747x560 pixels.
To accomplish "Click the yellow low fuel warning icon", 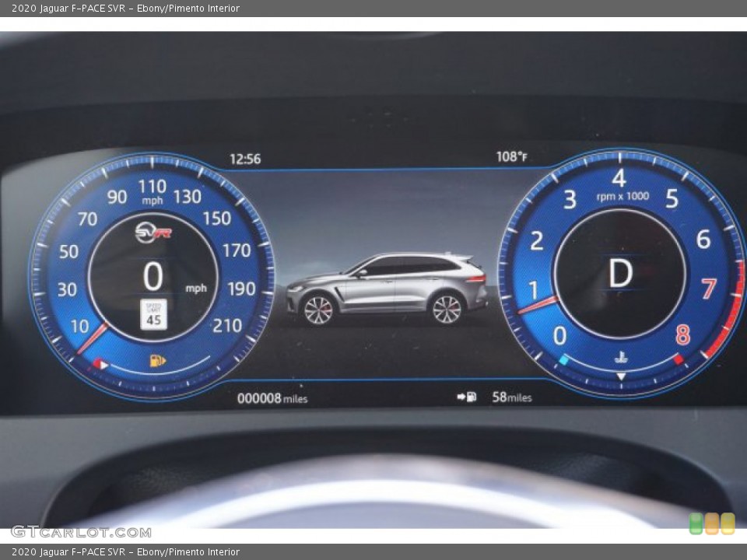I will pyautogui.click(x=158, y=360).
